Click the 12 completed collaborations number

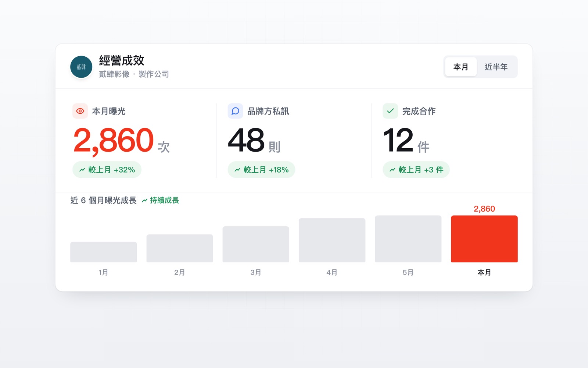398,140
